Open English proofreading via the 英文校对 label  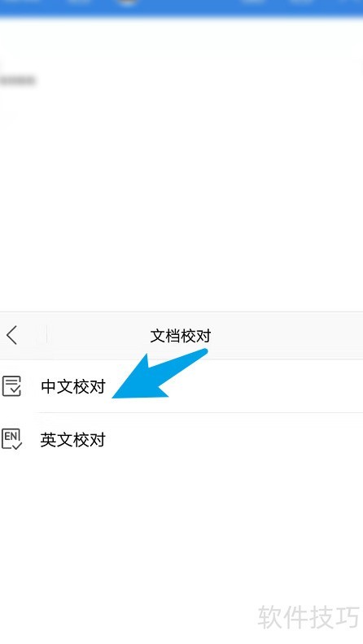click(73, 440)
